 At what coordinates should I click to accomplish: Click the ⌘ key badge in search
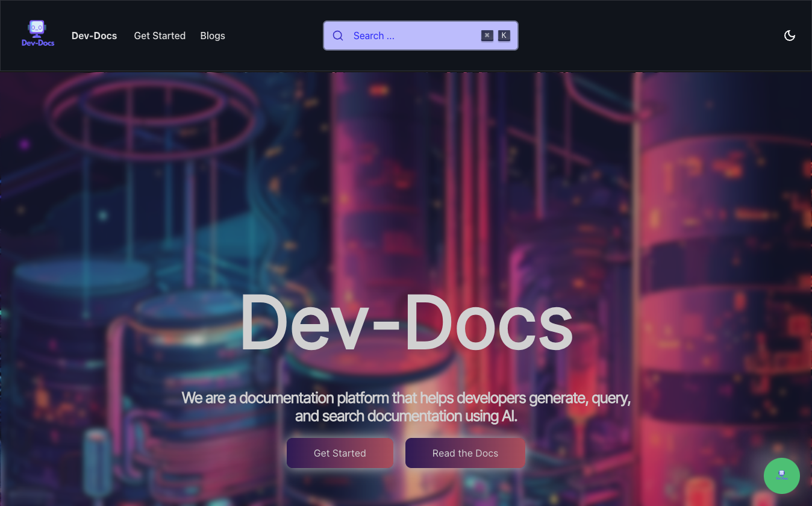[x=487, y=36]
